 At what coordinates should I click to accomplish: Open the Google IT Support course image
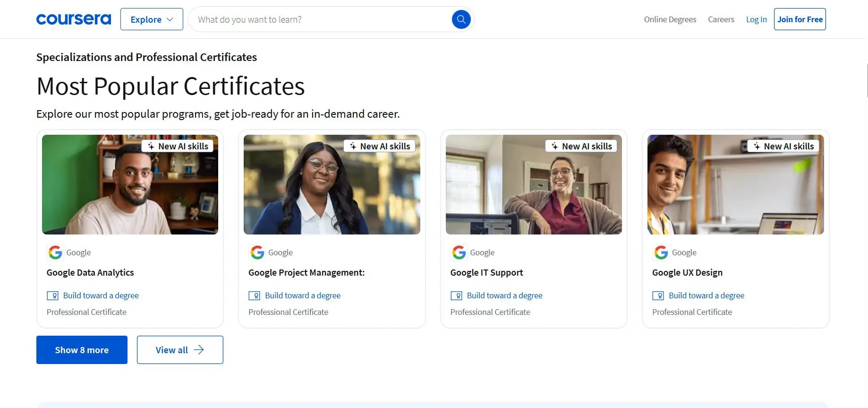[534, 184]
